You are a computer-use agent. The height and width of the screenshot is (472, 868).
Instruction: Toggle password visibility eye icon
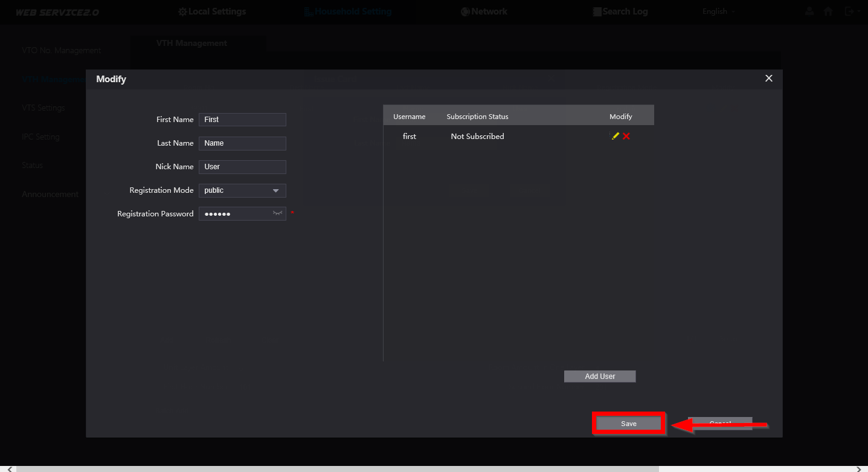(x=277, y=213)
